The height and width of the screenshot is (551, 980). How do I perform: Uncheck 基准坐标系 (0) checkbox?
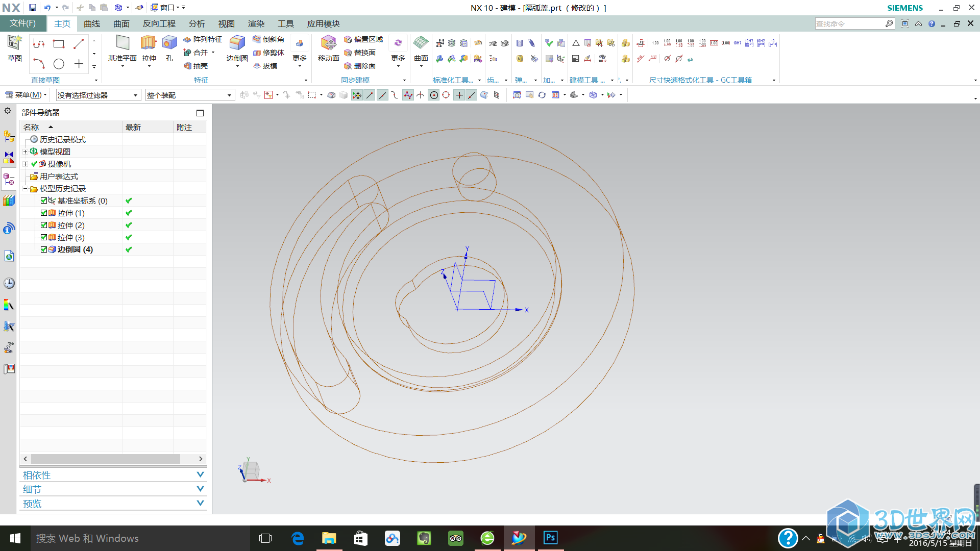pos(44,201)
